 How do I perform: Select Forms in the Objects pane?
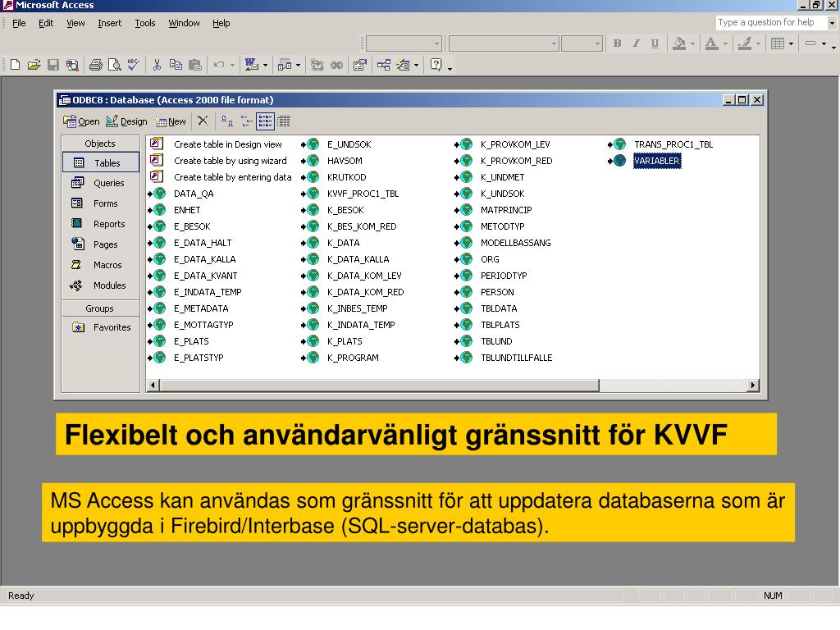pyautogui.click(x=101, y=203)
